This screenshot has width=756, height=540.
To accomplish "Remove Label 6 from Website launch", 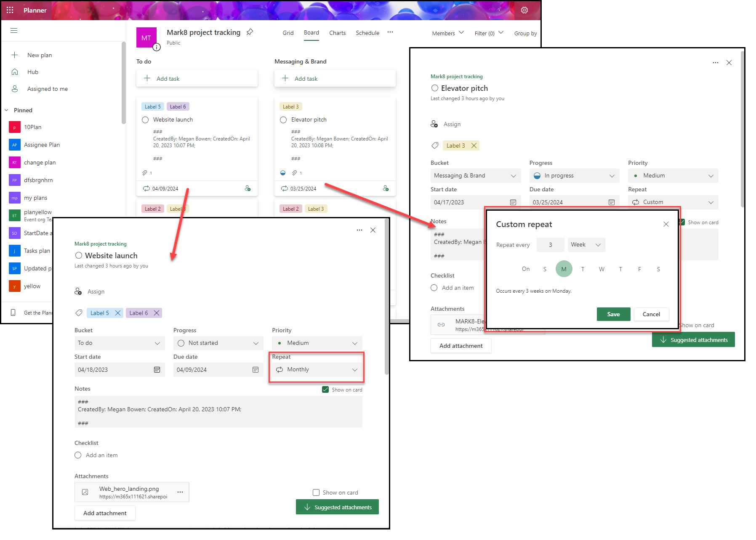I will pos(157,313).
